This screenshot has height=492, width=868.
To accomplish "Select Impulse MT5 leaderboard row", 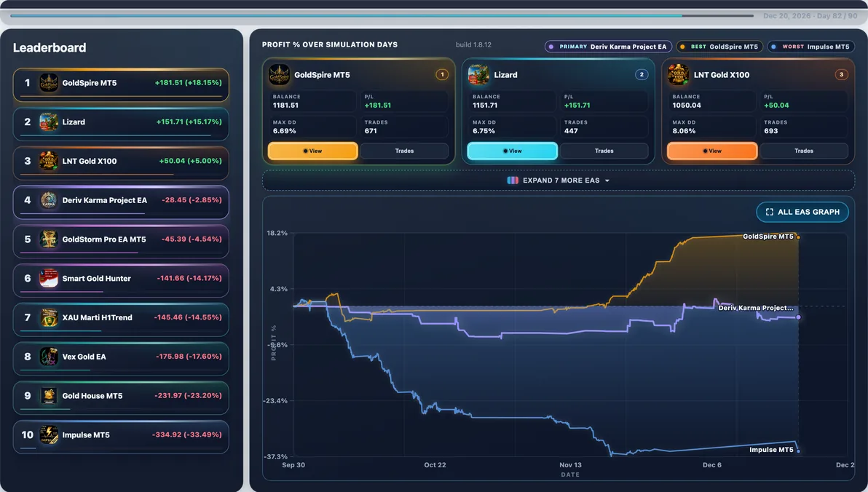I will 121,437.
